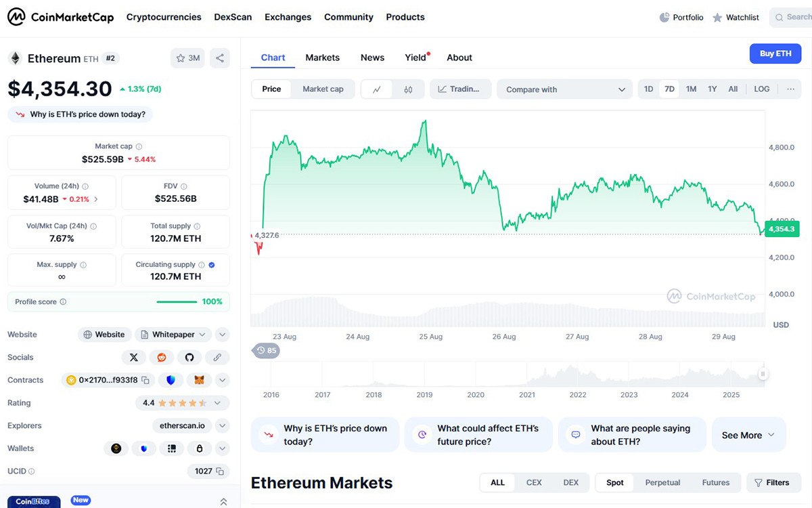
Task: Select the 1M chart time range
Action: click(691, 89)
